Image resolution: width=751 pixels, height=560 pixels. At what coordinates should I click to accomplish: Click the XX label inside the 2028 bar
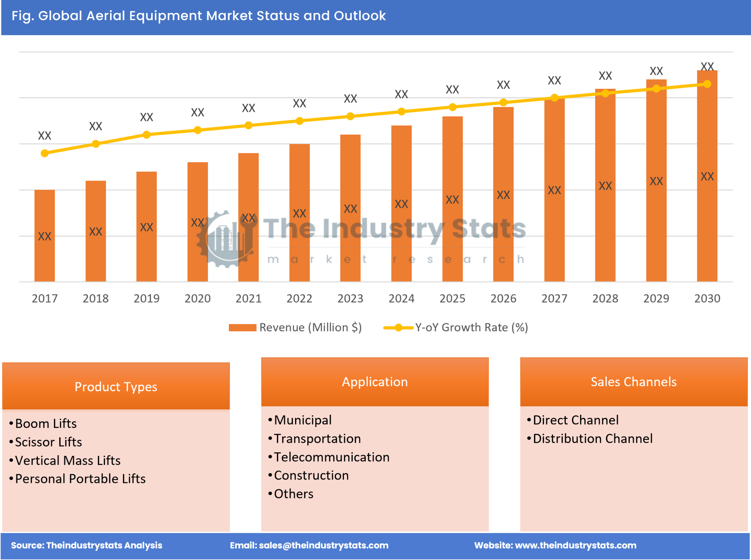tap(605, 186)
